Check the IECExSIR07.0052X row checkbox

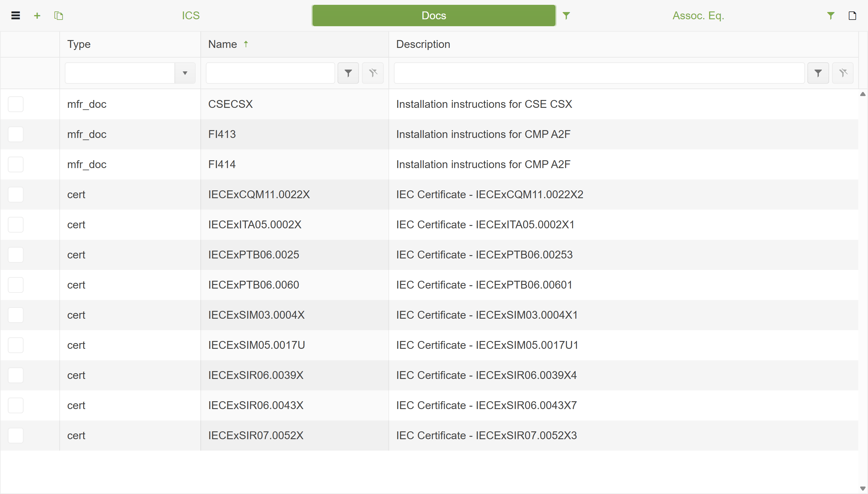tap(16, 436)
